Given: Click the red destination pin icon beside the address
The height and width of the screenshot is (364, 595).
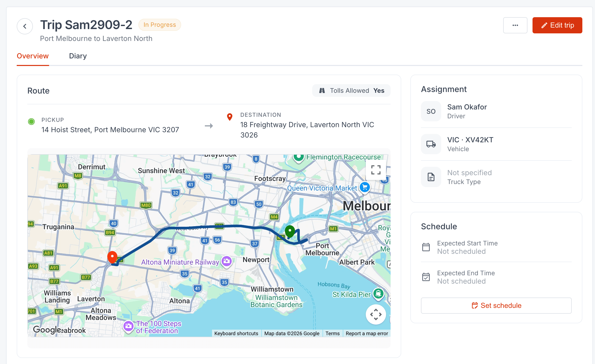Looking at the screenshot, I should tap(230, 117).
